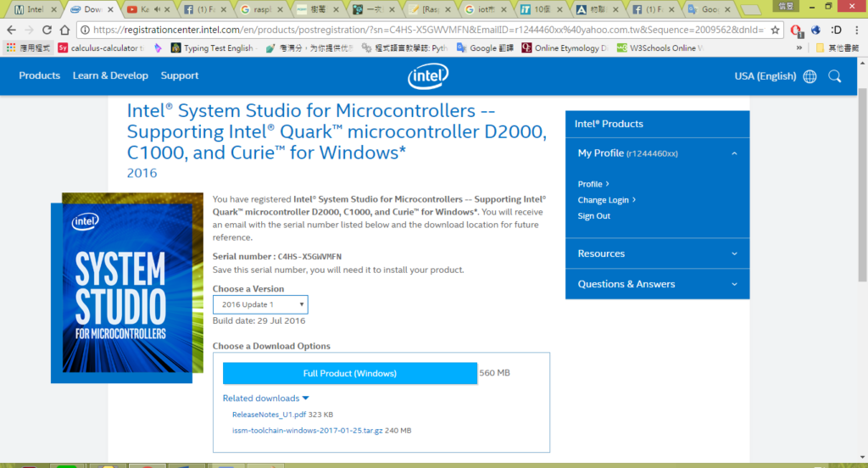Open purple bookmark icon after calculus-calculator
The height and width of the screenshot is (468, 868).
click(159, 48)
